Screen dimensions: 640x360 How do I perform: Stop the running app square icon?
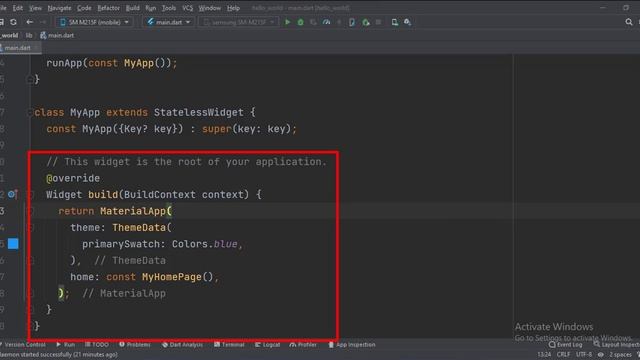(x=378, y=22)
